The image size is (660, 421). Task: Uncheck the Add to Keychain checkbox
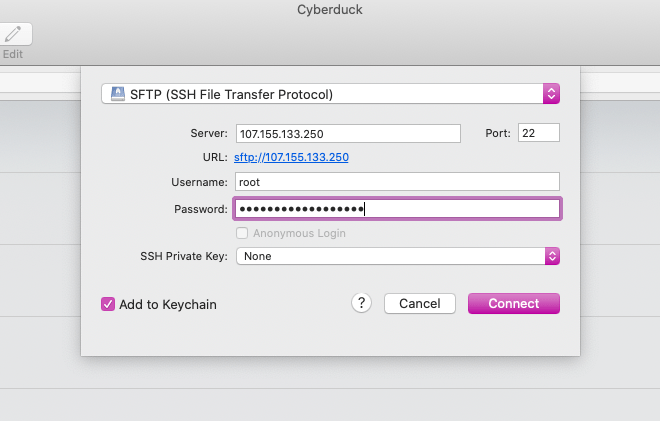pyautogui.click(x=108, y=304)
